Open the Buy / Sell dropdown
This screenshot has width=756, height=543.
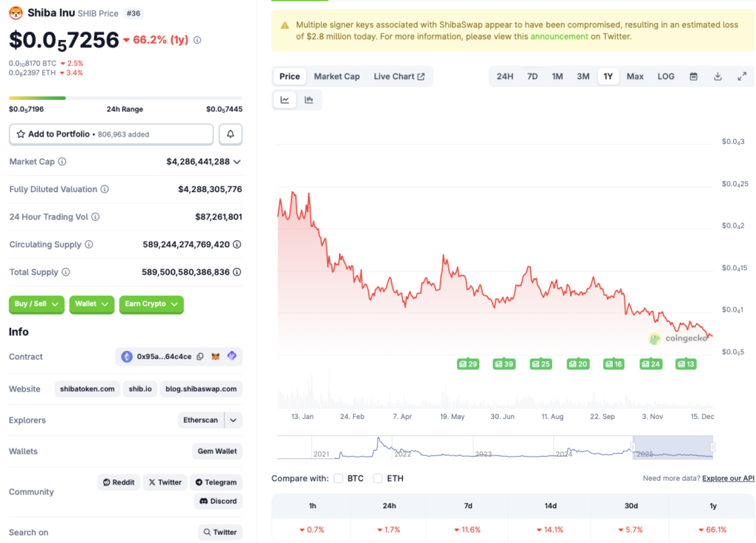pyautogui.click(x=36, y=304)
